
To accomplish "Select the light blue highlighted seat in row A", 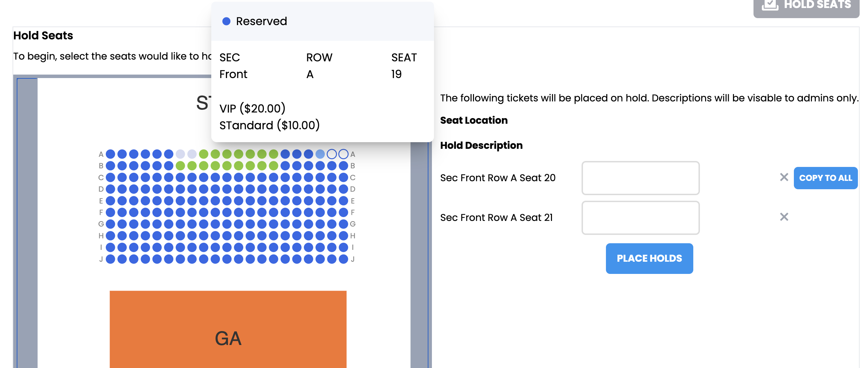I will point(320,154).
